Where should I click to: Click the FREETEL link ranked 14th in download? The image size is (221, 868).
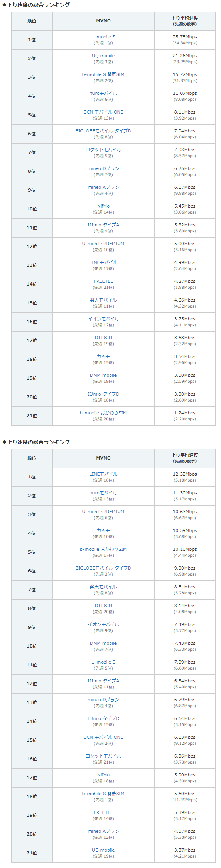103,281
